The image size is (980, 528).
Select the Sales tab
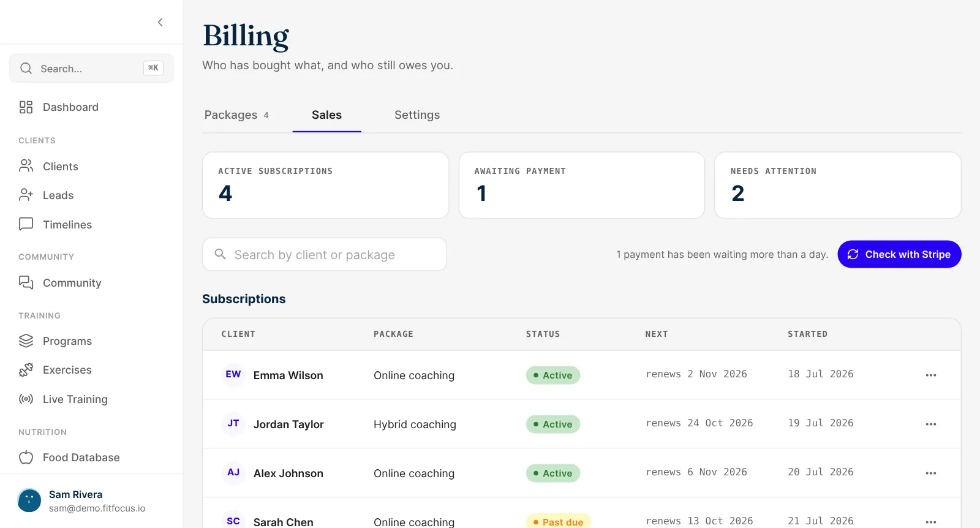pyautogui.click(x=326, y=115)
